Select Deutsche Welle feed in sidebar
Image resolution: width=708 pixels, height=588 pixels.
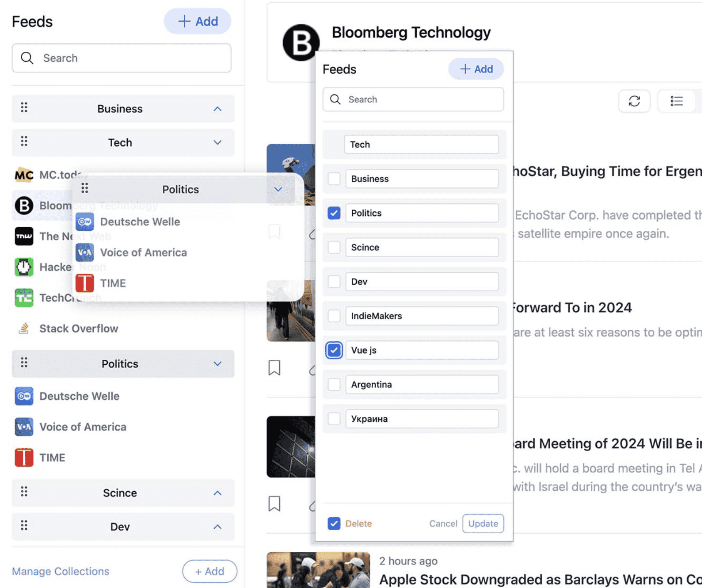pos(79,396)
